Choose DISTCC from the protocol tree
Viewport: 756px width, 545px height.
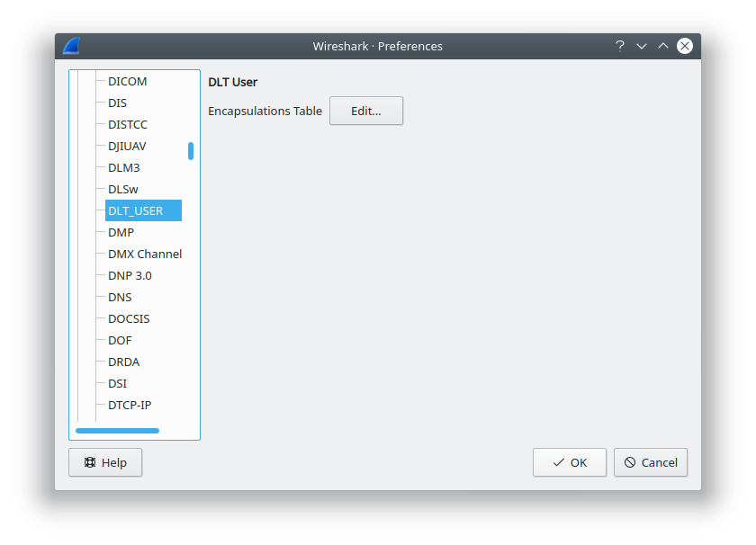(128, 125)
